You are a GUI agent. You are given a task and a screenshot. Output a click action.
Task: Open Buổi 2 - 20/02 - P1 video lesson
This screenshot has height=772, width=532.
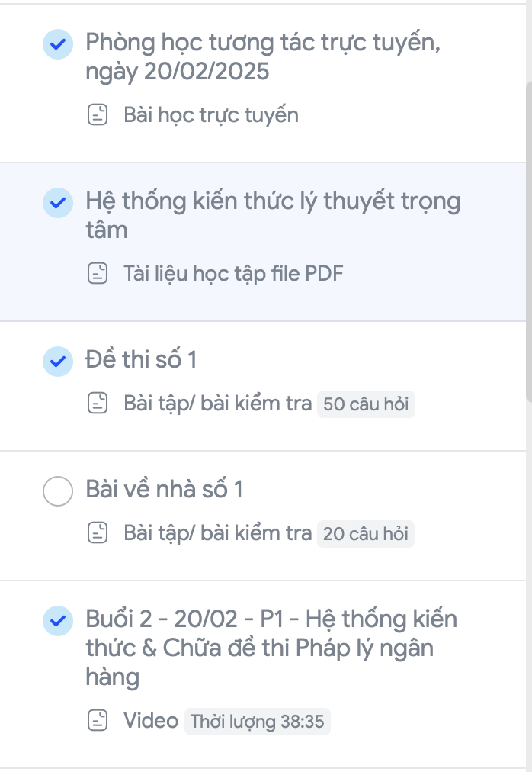click(271, 648)
